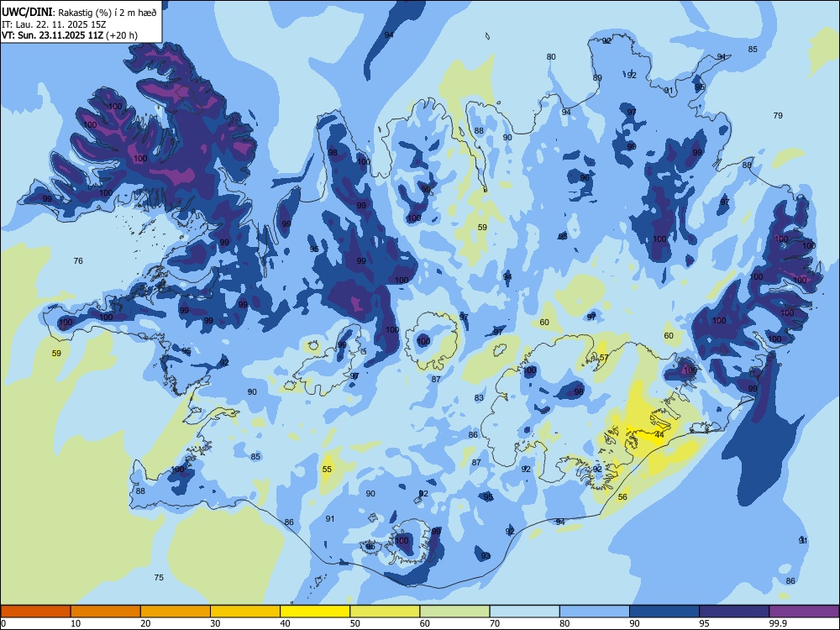Select the 80–90 medium blue legend swatch
Image resolution: width=840 pixels, height=630 pixels.
tap(595, 612)
